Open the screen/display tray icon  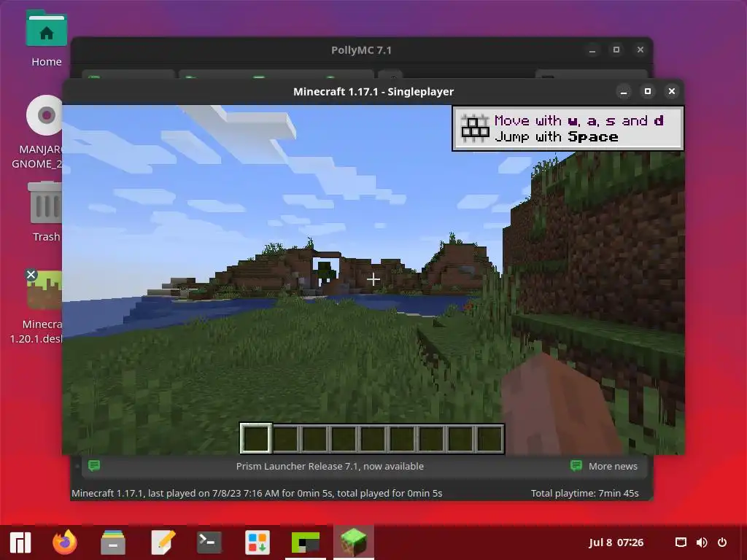[681, 542]
